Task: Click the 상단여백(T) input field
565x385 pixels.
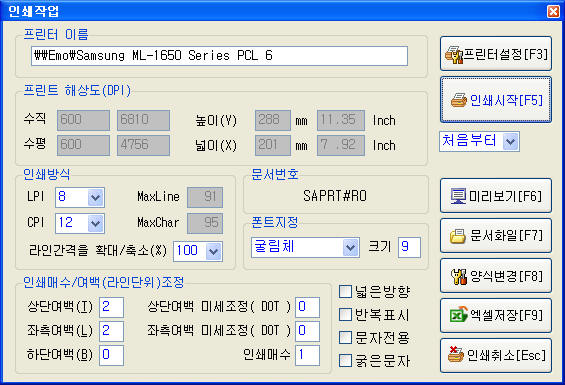Action: click(111, 307)
